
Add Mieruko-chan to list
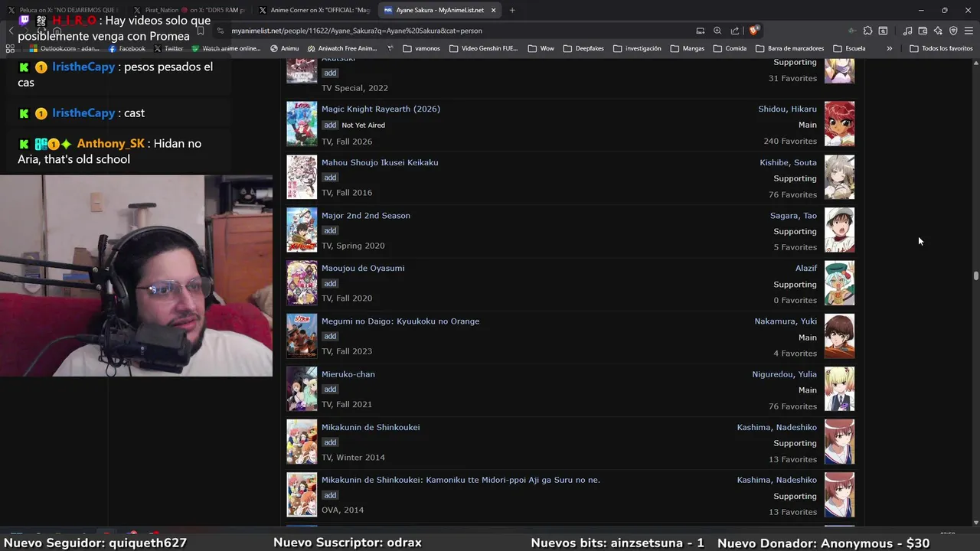pyautogui.click(x=330, y=389)
